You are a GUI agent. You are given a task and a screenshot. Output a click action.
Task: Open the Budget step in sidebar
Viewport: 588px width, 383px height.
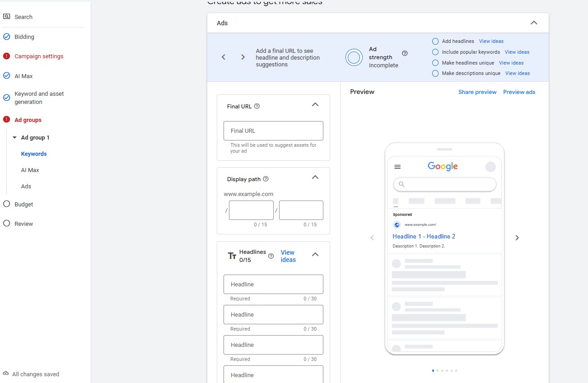[23, 204]
